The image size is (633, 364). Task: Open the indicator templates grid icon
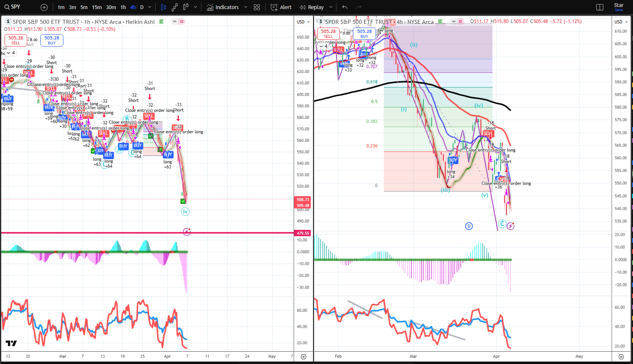point(257,7)
